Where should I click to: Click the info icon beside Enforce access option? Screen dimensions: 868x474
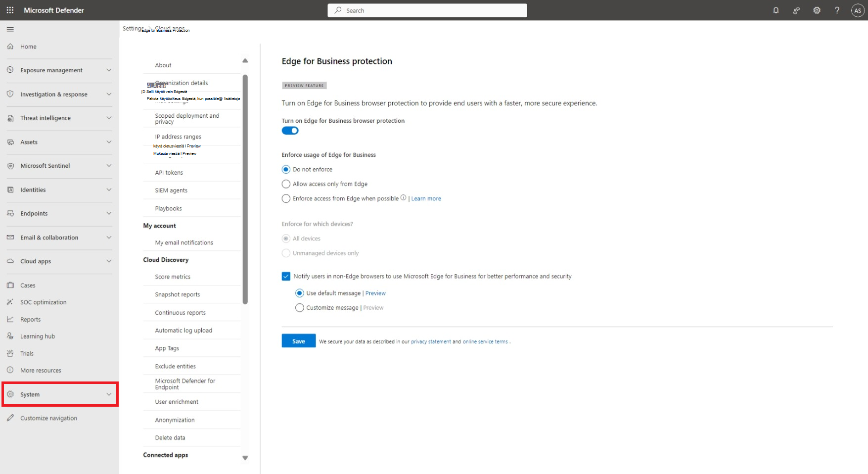[403, 198]
